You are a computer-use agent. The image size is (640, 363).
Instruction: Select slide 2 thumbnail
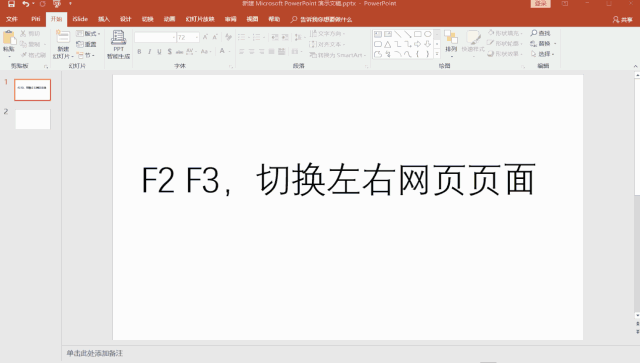tap(33, 119)
